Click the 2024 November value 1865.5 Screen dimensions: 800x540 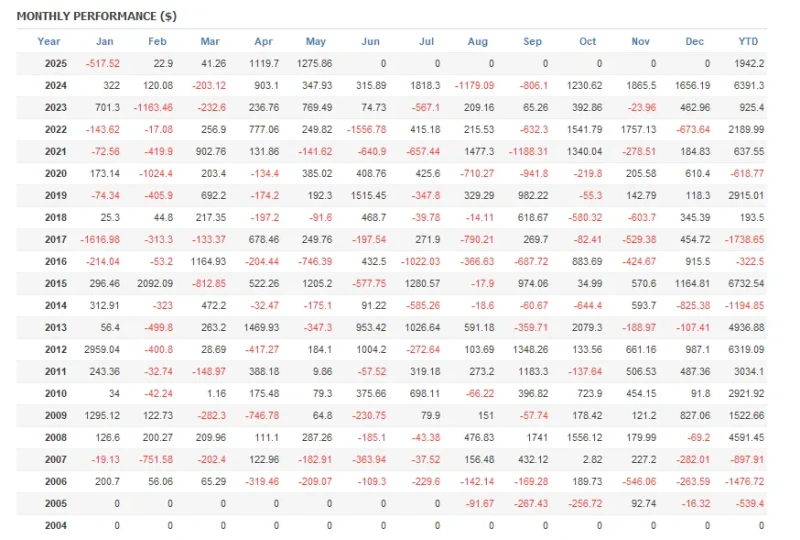[641, 85]
